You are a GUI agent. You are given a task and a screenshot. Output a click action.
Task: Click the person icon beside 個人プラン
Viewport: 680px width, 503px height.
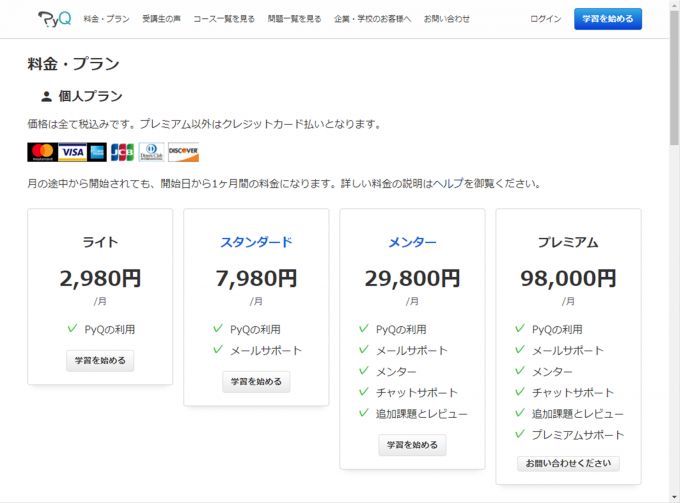coord(46,96)
